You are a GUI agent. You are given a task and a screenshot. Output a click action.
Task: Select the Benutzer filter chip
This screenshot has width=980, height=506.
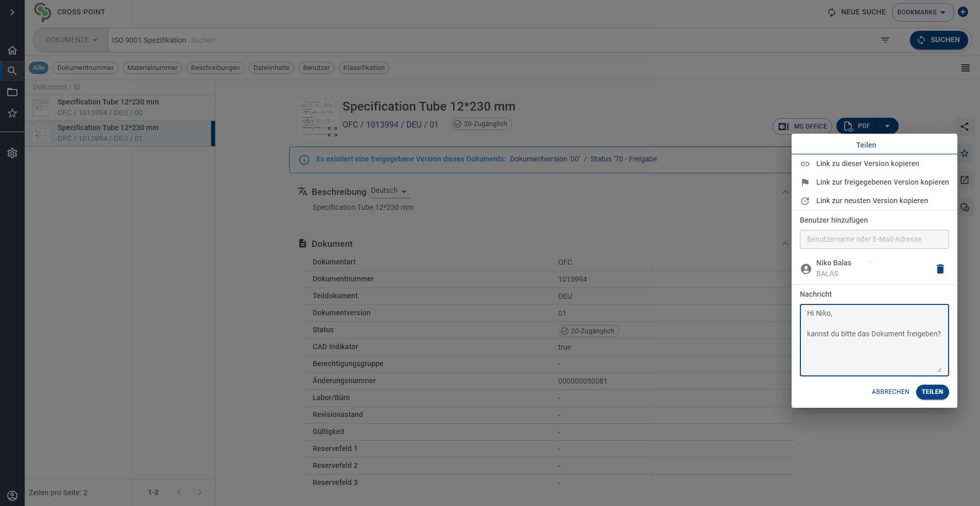click(317, 68)
